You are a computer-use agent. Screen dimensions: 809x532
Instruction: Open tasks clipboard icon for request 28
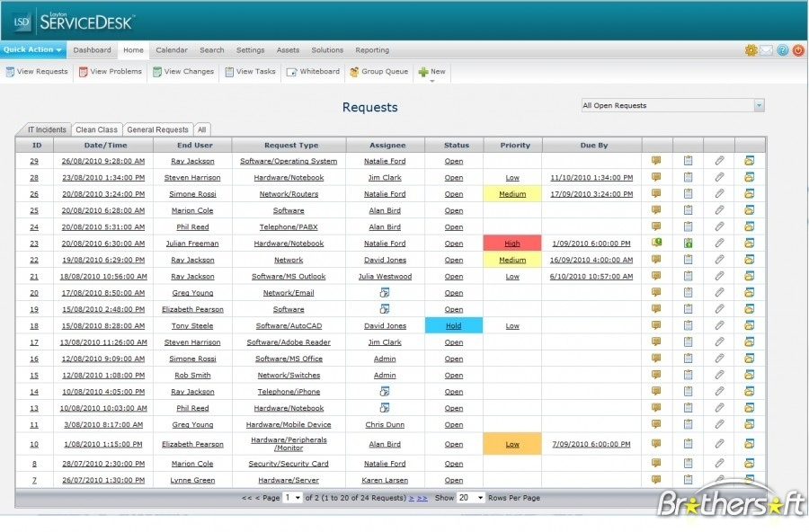pos(688,177)
